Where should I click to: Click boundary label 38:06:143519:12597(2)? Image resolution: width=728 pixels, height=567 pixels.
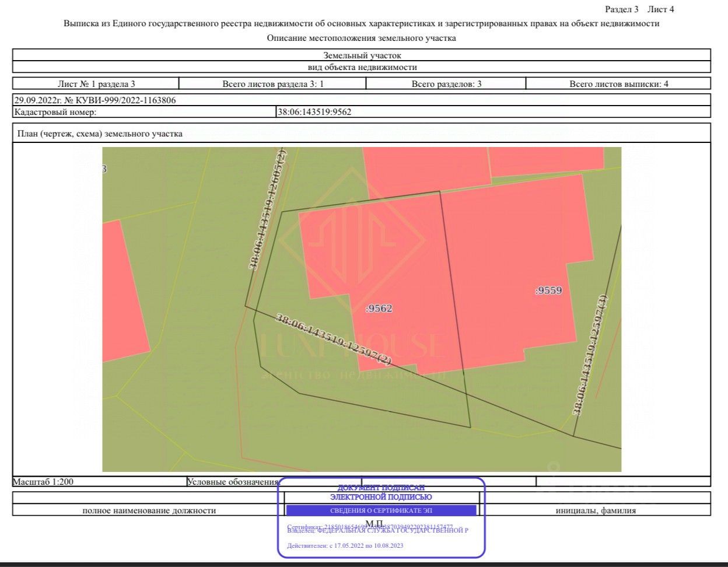tap(332, 340)
